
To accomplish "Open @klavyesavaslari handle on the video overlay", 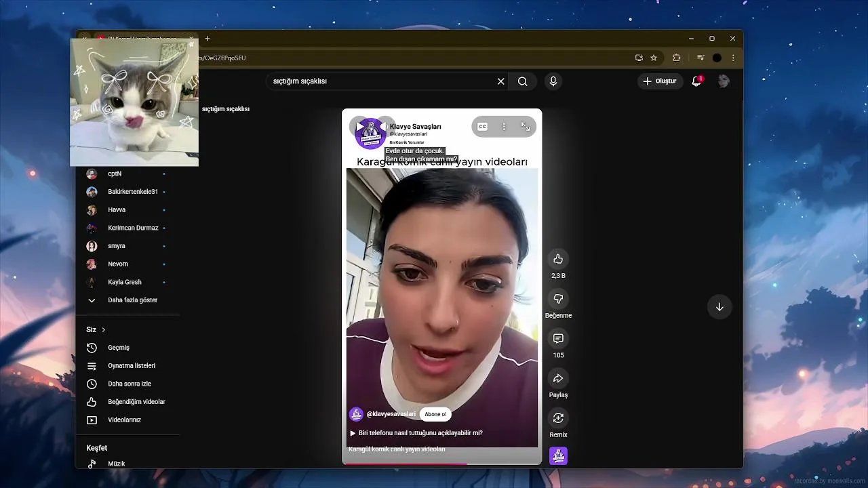I will click(391, 414).
